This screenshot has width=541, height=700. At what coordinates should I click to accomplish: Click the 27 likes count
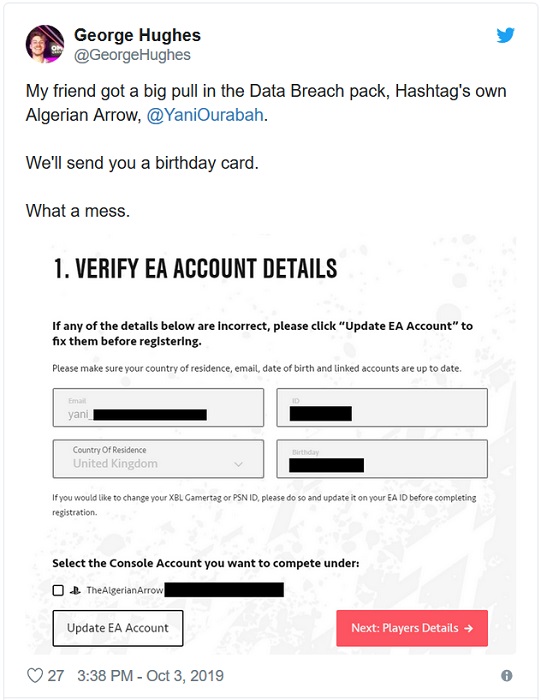[x=56, y=676]
